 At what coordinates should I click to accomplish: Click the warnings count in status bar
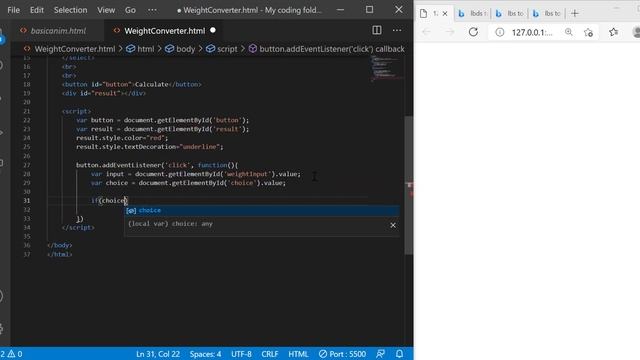pos(15,354)
